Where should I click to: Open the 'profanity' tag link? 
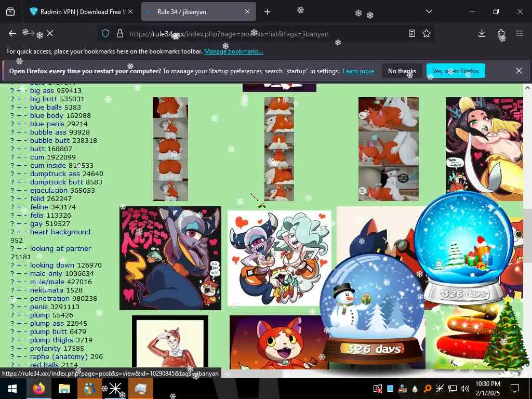(x=45, y=349)
